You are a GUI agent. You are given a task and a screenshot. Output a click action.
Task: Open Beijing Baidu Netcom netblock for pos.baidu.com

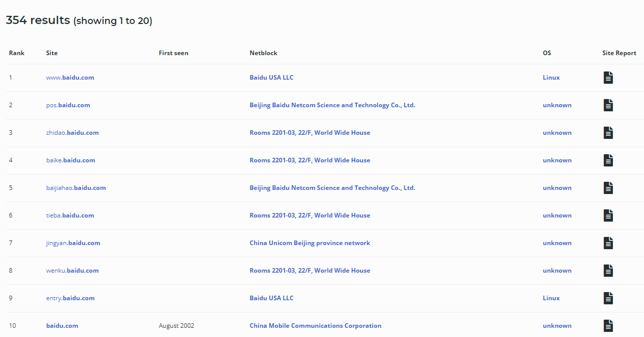[x=332, y=105]
